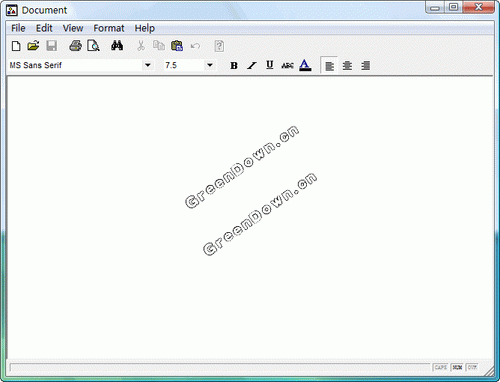This screenshot has height=382, width=500.
Task: Click the CAPS status bar indicator
Action: pos(441,367)
